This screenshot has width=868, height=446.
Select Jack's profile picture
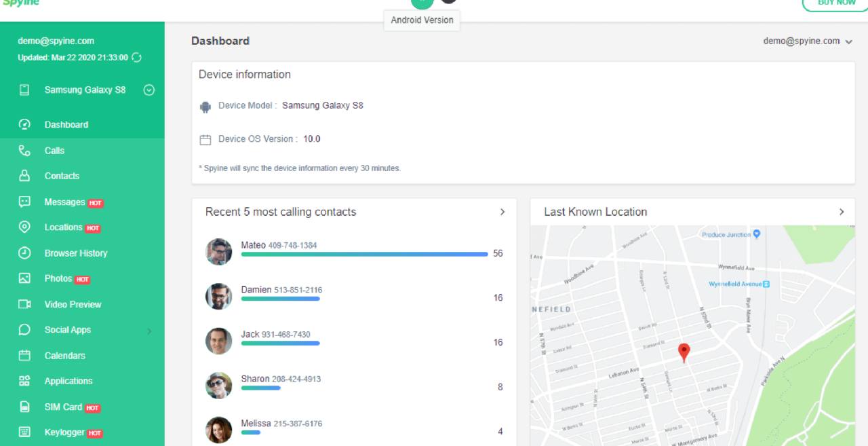[219, 341]
